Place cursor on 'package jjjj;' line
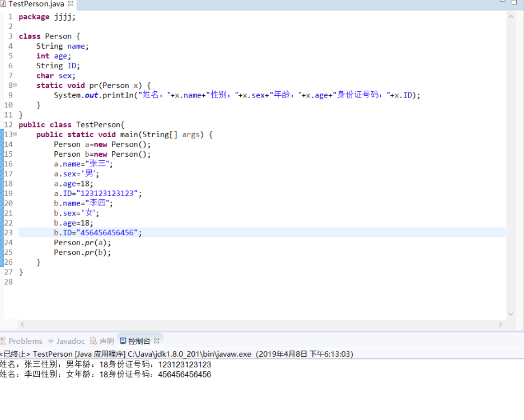The height and width of the screenshot is (420, 524). (x=47, y=17)
